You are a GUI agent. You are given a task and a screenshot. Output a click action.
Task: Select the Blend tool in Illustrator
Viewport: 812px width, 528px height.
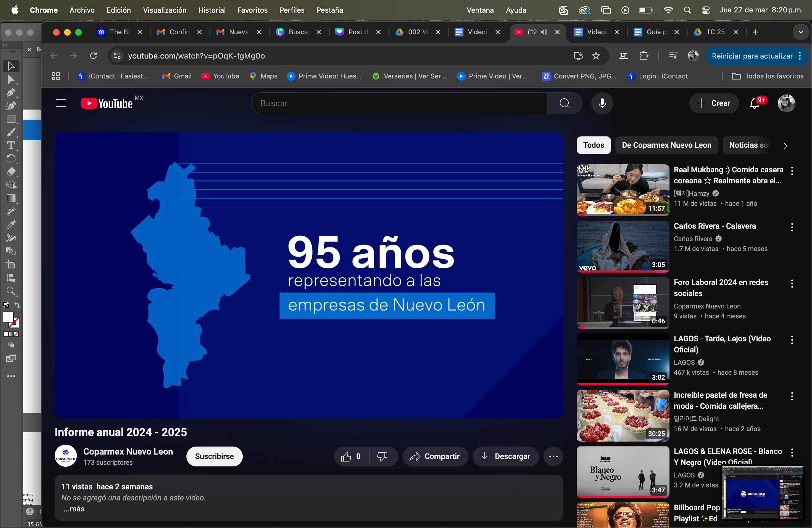pyautogui.click(x=11, y=251)
